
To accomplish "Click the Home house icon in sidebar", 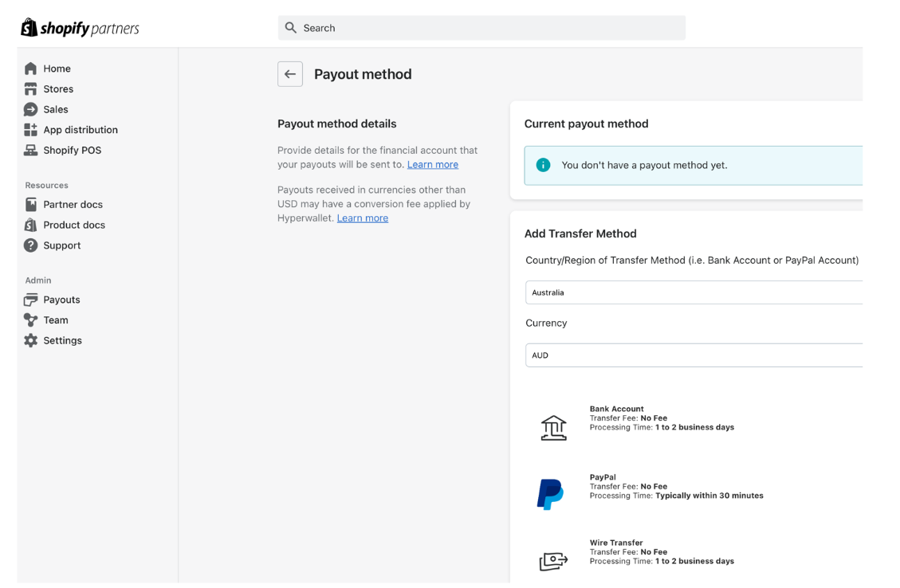I will point(31,69).
